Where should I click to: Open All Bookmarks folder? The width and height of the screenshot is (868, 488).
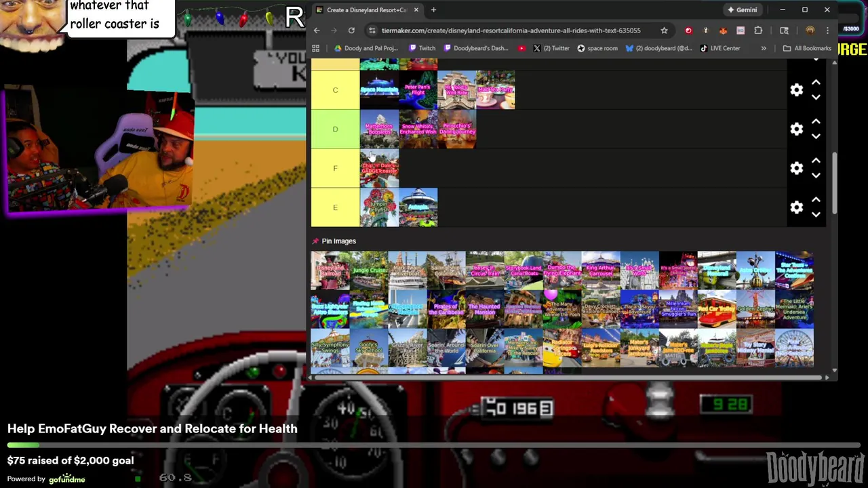pos(807,48)
